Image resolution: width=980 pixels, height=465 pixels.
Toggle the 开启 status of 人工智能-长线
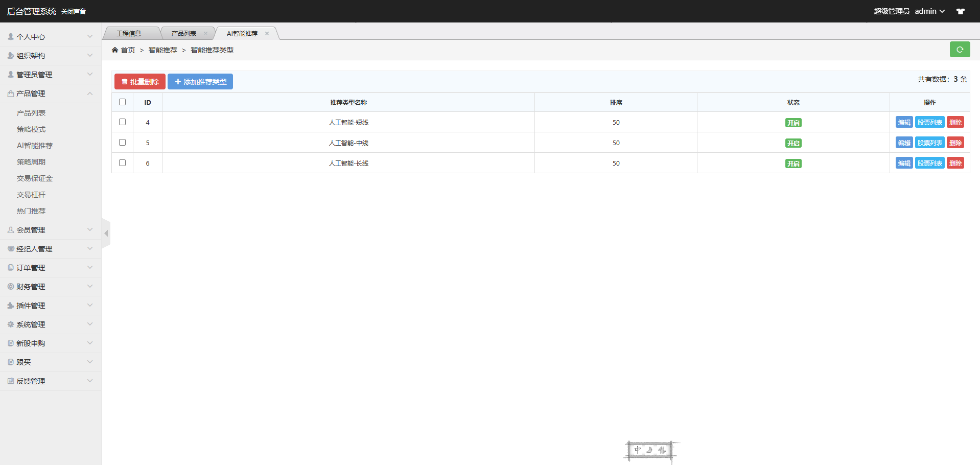(793, 164)
